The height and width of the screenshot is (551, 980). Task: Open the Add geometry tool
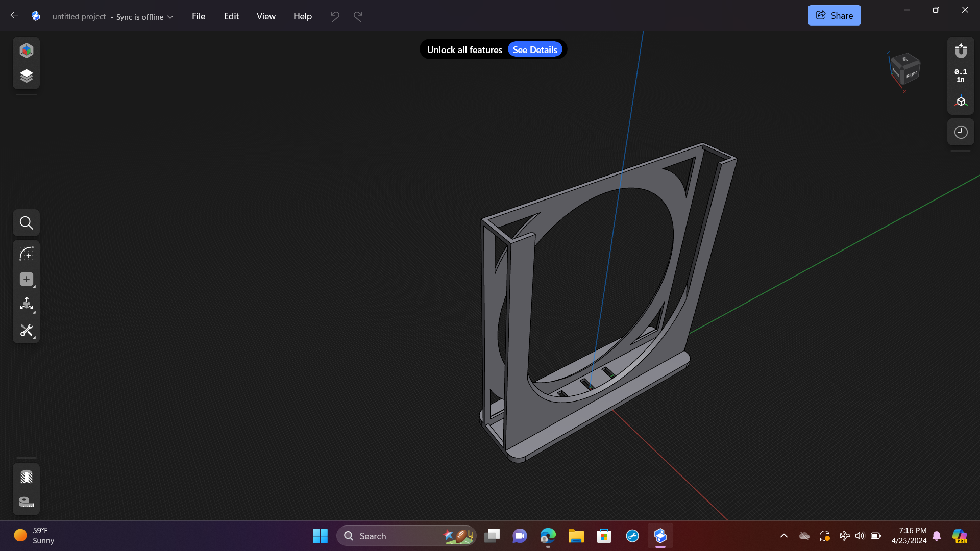pos(26,279)
